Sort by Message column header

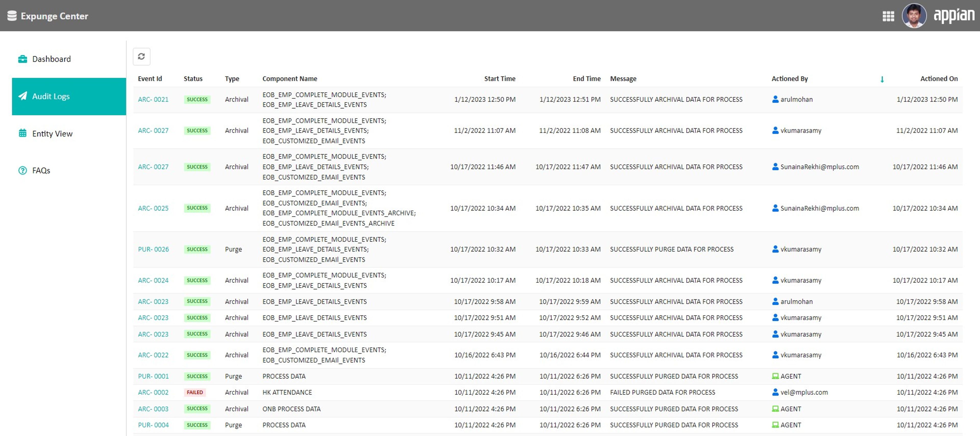click(x=623, y=79)
